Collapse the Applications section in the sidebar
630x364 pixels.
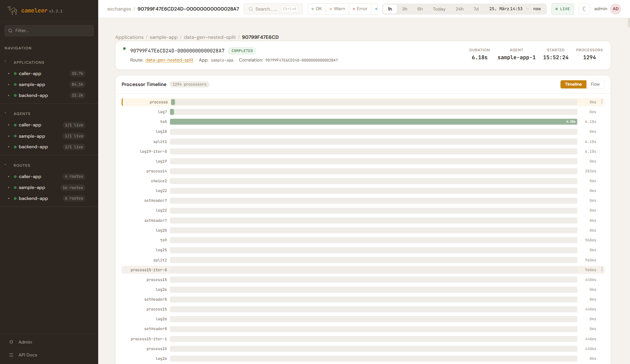(x=5, y=62)
